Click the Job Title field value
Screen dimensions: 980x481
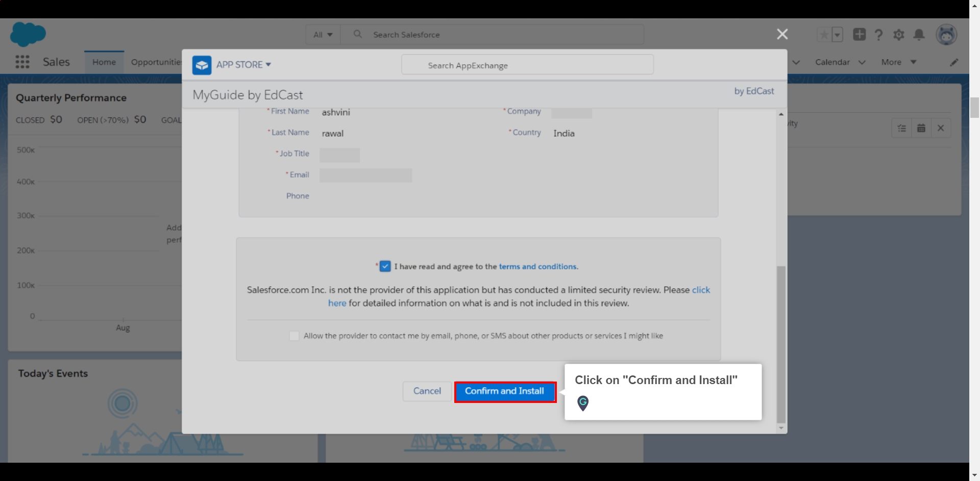[x=339, y=155]
